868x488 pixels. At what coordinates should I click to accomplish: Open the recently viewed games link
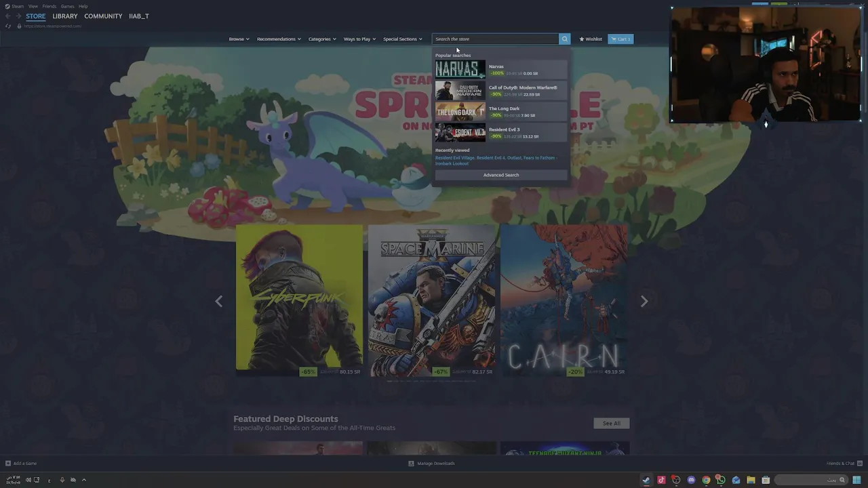coord(496,161)
